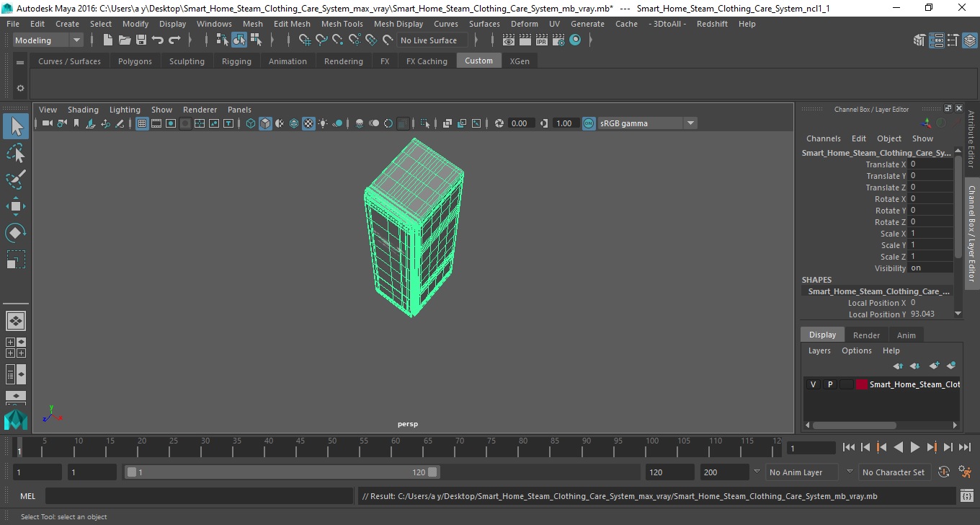Toggle the layer V visibility box
980x525 pixels.
tap(813, 384)
